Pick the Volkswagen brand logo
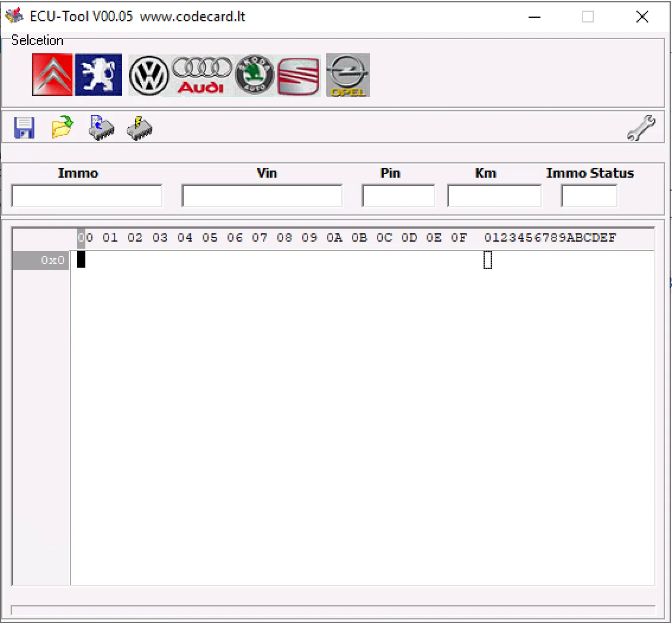This screenshot has height=623, width=672. (149, 75)
